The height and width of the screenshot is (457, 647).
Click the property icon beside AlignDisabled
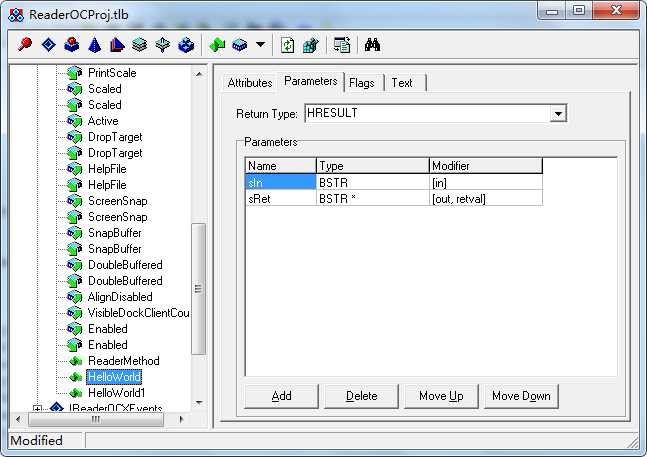pyautogui.click(x=75, y=297)
